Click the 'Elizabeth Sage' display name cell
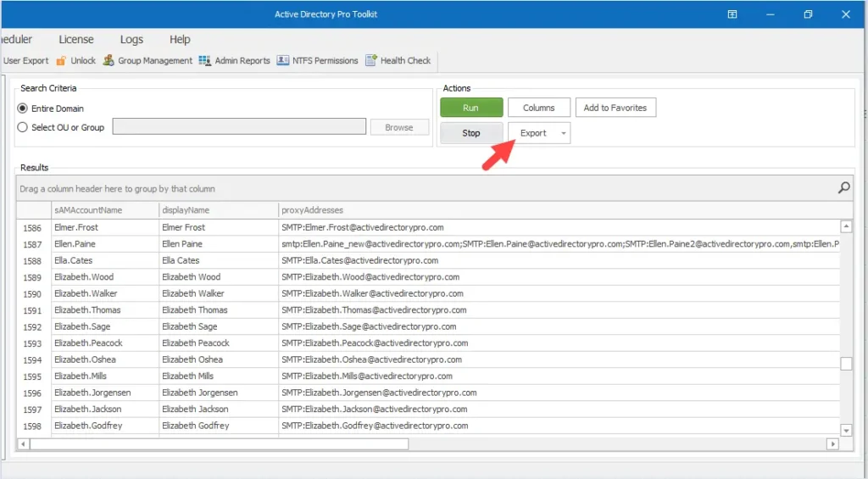This screenshot has width=868, height=479. coord(219,326)
